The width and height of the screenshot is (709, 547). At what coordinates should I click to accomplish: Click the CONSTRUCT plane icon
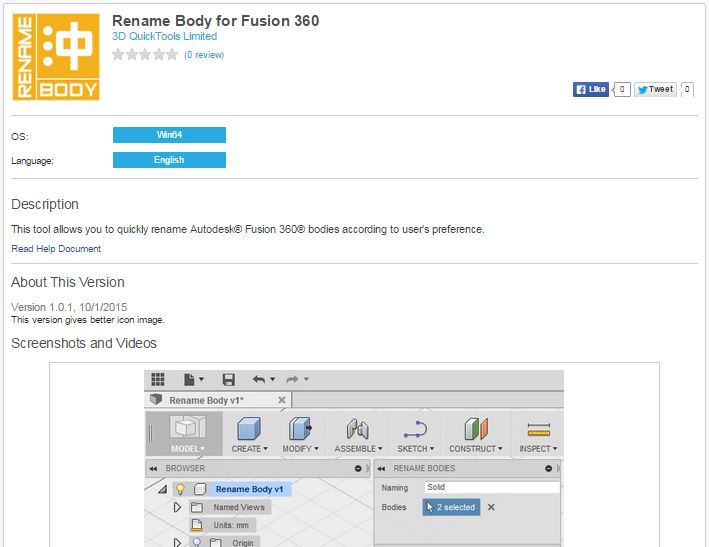[x=476, y=429]
